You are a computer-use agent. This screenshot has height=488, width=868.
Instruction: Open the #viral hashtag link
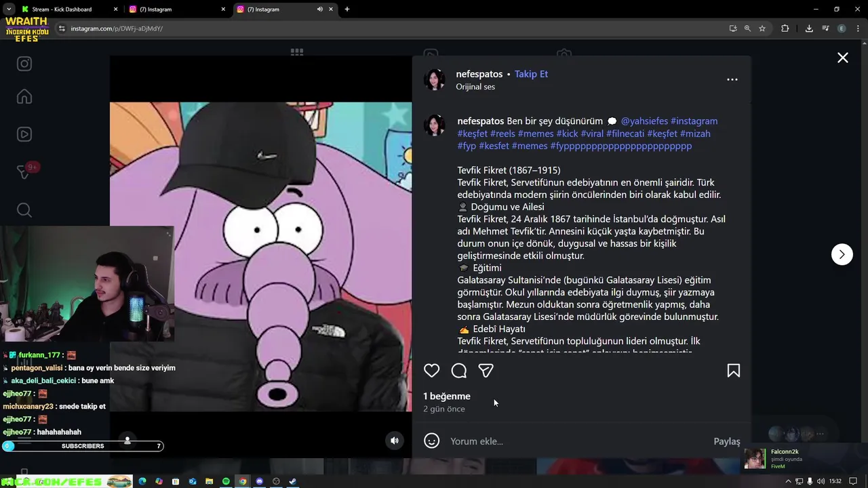pos(592,134)
